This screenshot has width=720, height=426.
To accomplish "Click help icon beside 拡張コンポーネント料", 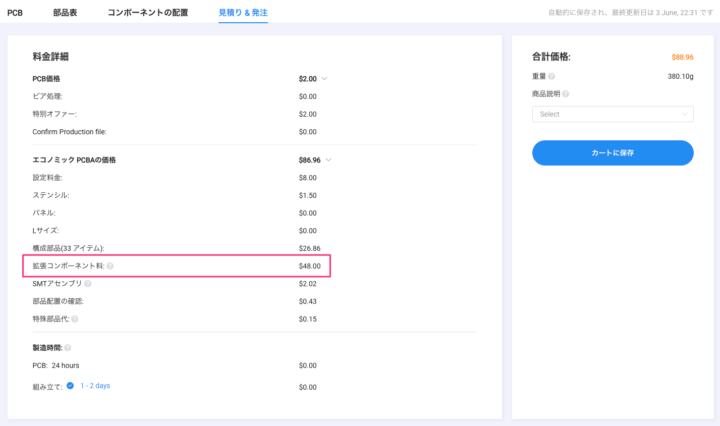I will (x=110, y=266).
